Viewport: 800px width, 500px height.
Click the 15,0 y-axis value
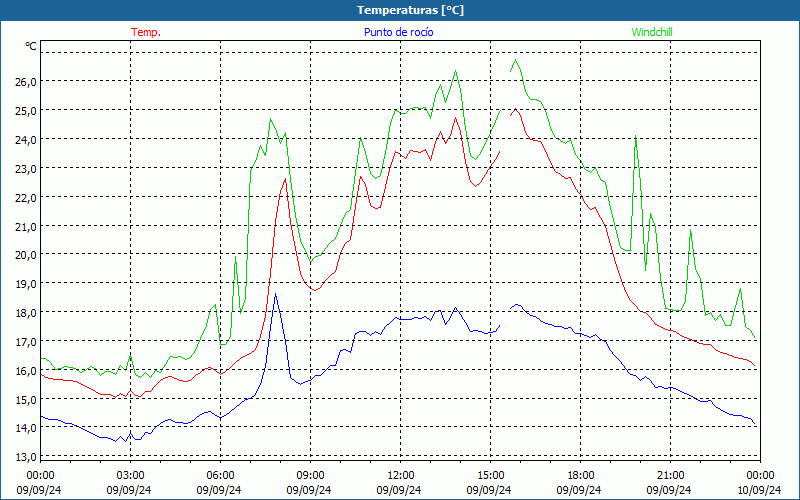(24, 399)
